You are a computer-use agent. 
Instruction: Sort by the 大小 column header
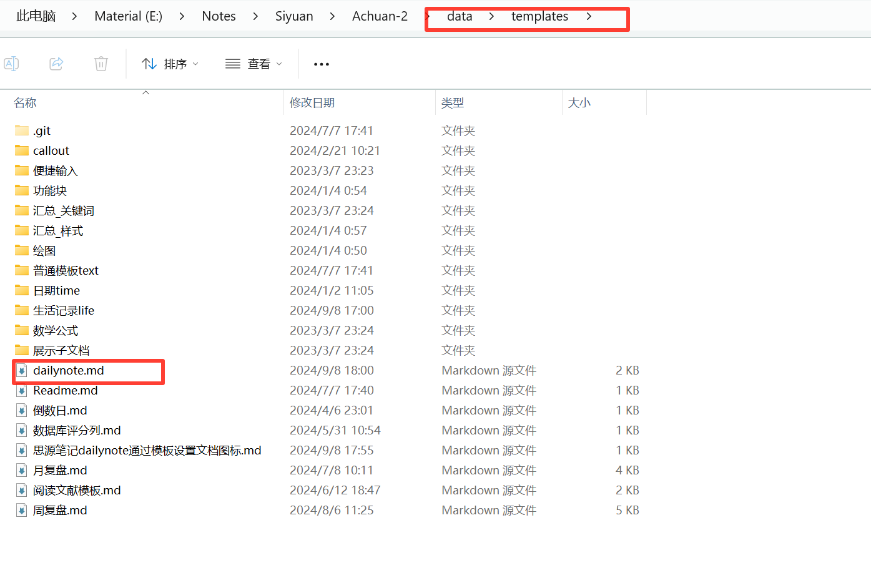[579, 103]
